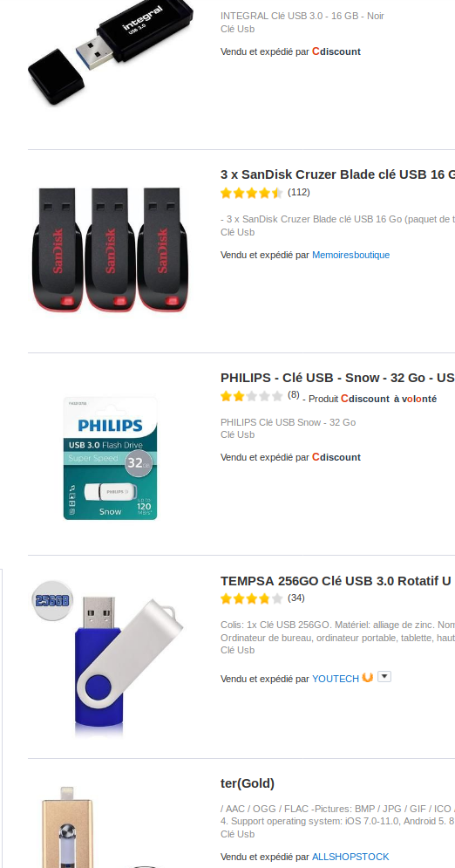Open the three SanDisk Cruzer Blade image

pyautogui.click(x=110, y=249)
